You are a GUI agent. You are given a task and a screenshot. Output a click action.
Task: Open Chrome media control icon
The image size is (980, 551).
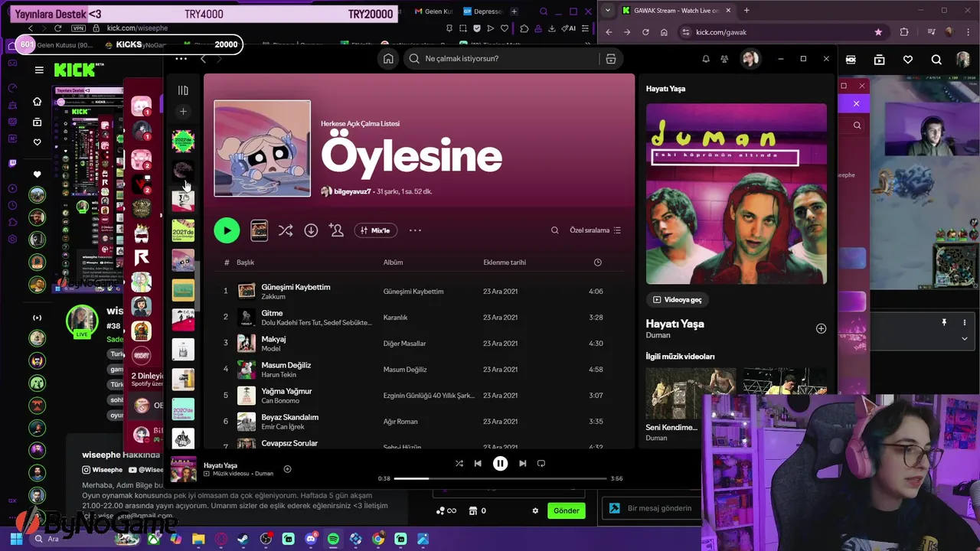(931, 32)
